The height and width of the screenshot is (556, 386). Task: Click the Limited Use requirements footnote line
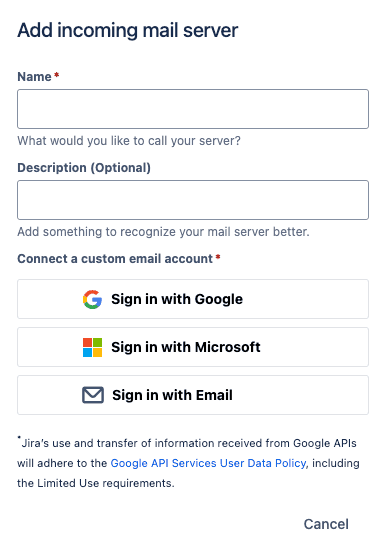click(96, 483)
